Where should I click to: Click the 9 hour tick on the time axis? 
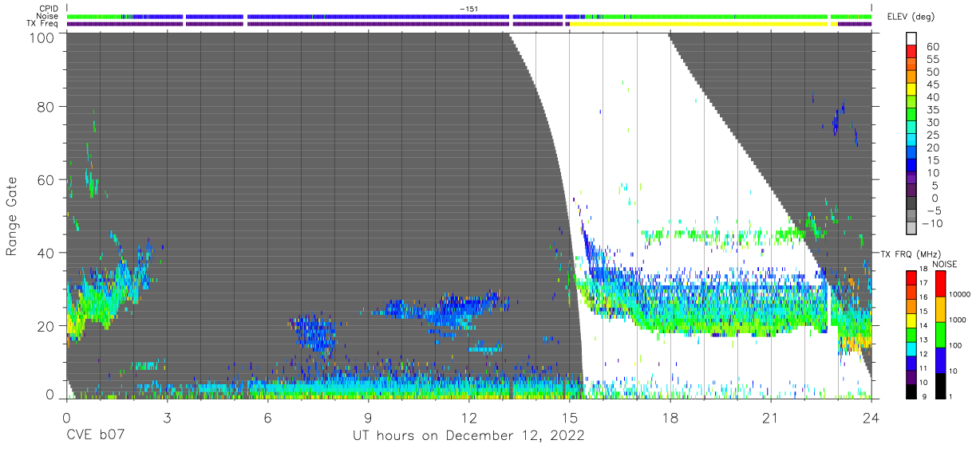(x=368, y=416)
